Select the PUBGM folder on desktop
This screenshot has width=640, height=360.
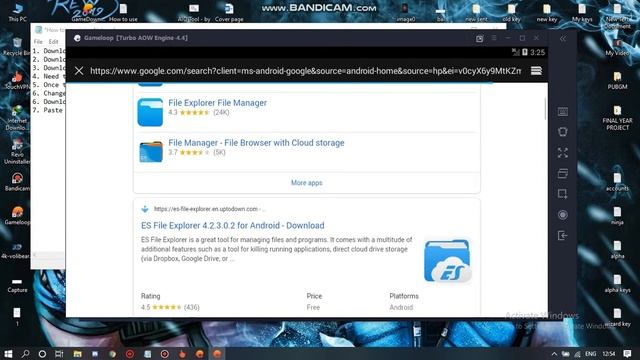pyautogui.click(x=617, y=80)
